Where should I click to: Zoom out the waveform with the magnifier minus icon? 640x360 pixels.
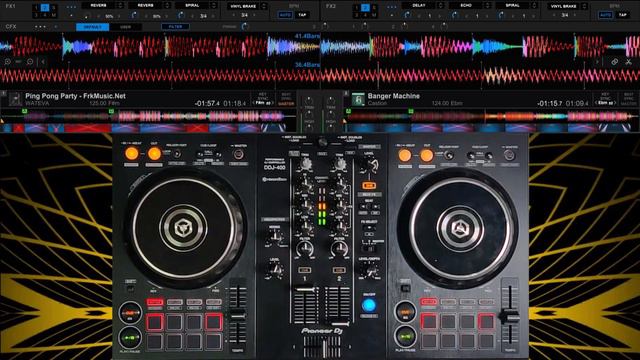(x=30, y=62)
